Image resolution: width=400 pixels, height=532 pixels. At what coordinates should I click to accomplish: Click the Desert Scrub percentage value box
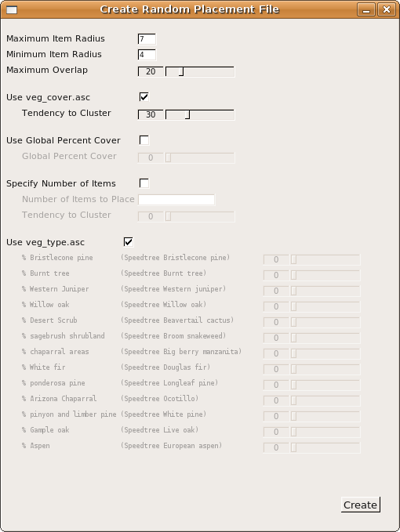[x=276, y=322]
